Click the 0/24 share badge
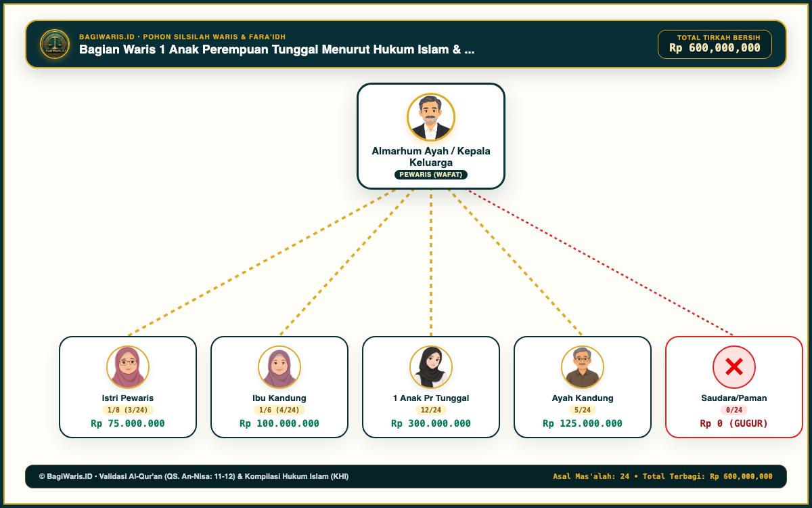Image resolution: width=812 pixels, height=508 pixels. click(x=734, y=410)
